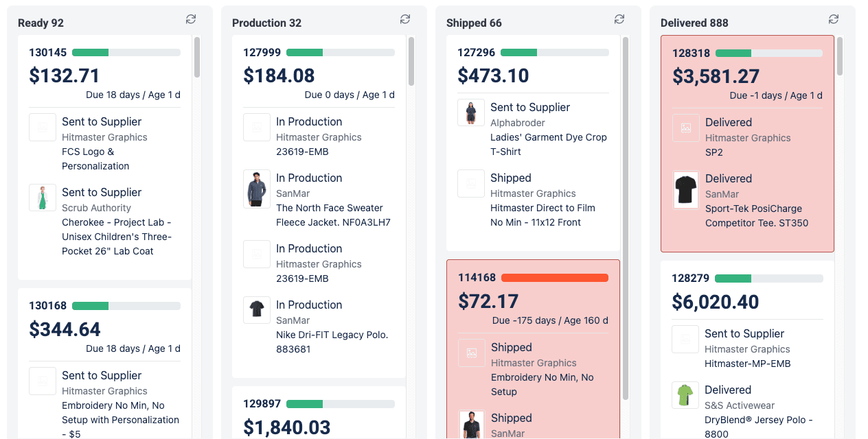
Task: Click the Nike Dri-FIT Legacy Polo thumbnail
Action: click(x=257, y=310)
